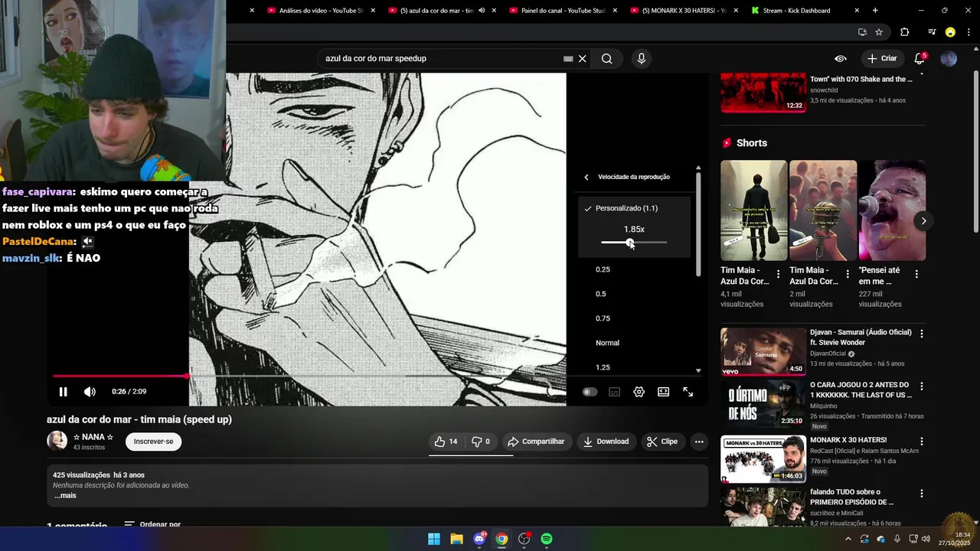Image resolution: width=980 pixels, height=551 pixels.
Task: Open the O CARA JOGOU O 2 video title
Action: [861, 390]
